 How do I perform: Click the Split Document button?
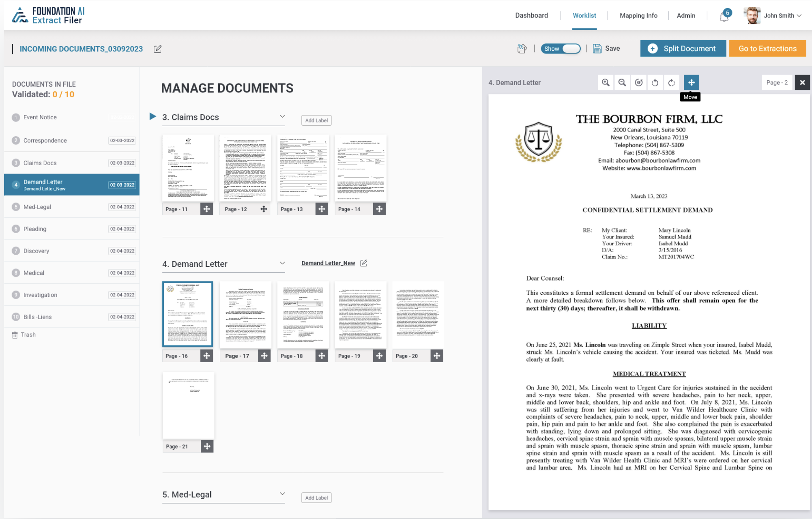(x=683, y=48)
